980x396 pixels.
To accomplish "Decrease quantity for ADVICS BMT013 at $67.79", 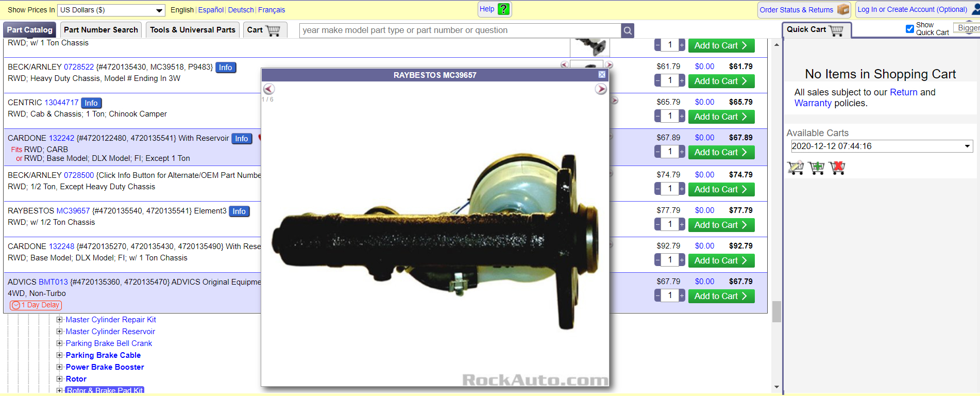I will tap(657, 296).
